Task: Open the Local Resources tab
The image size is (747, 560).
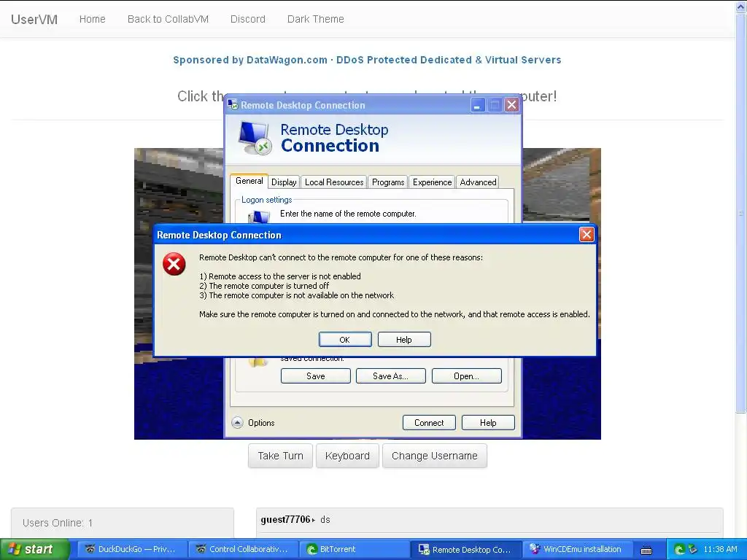Action: pyautogui.click(x=334, y=182)
